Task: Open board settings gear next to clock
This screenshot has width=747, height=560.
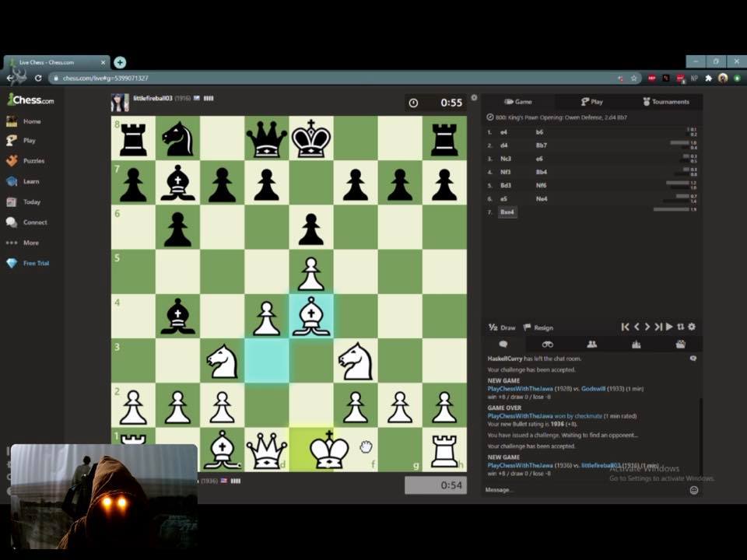Action: click(x=473, y=99)
